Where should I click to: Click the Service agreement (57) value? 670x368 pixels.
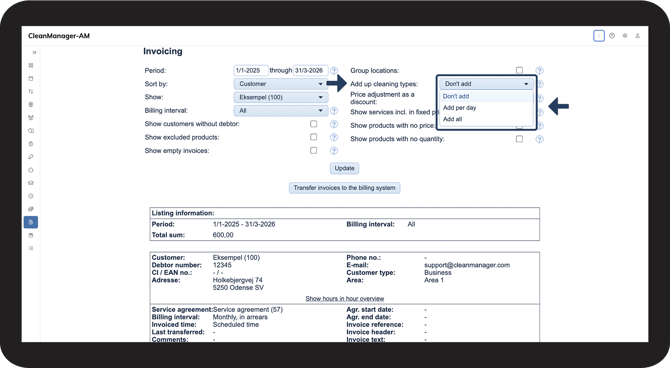point(248,309)
